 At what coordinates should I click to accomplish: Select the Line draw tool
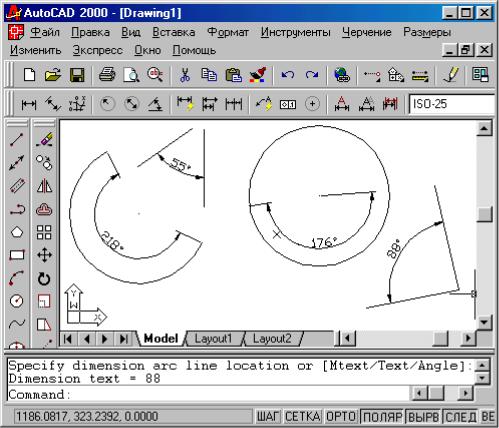click(17, 140)
